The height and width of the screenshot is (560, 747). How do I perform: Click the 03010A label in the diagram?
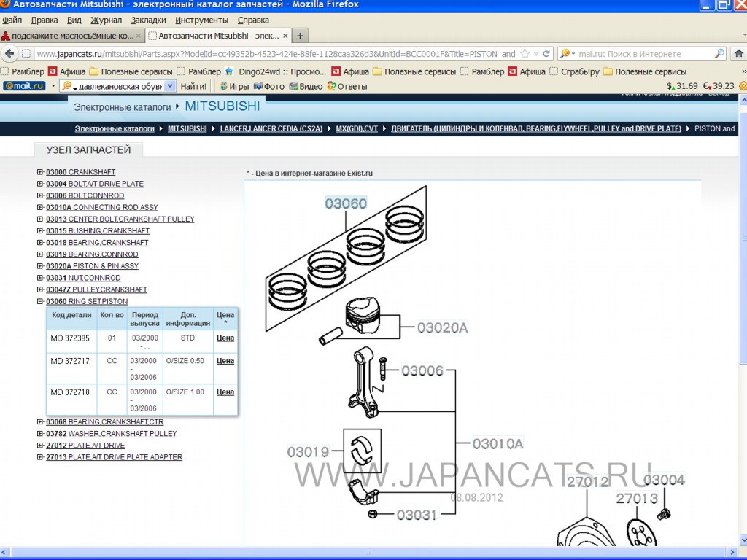pos(498,444)
